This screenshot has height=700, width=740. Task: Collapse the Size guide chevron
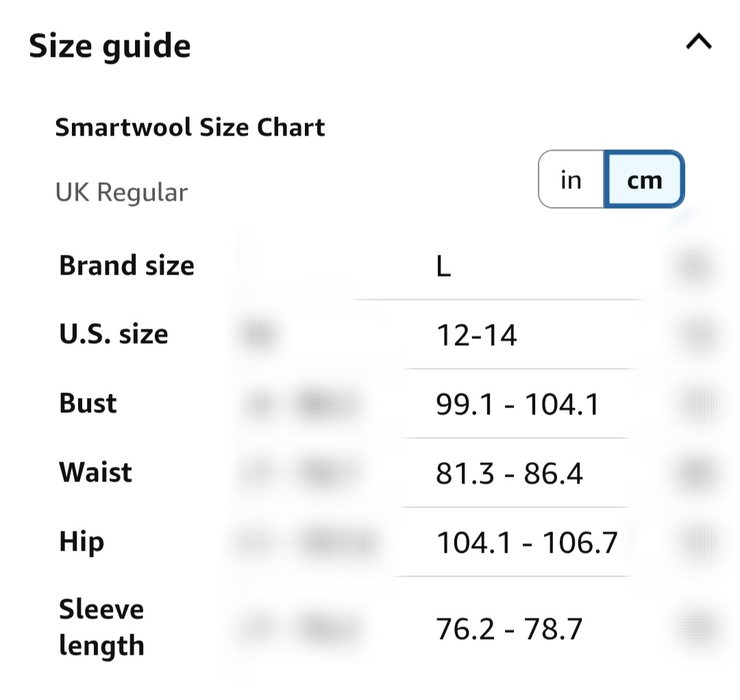698,43
